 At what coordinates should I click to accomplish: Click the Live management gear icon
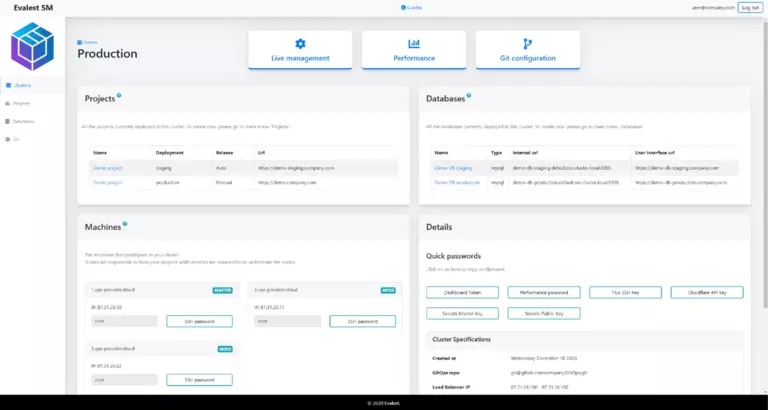(x=300, y=44)
